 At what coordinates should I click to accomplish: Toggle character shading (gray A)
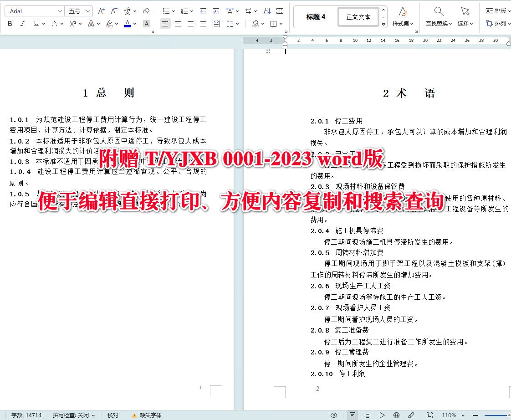[x=147, y=24]
